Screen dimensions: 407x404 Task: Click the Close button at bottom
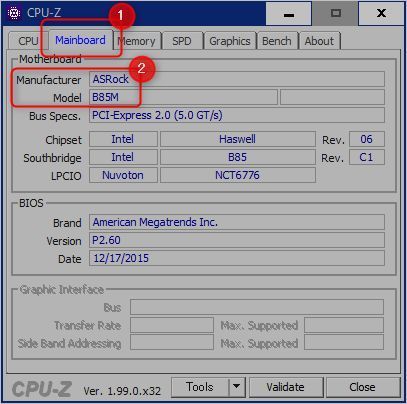[362, 387]
